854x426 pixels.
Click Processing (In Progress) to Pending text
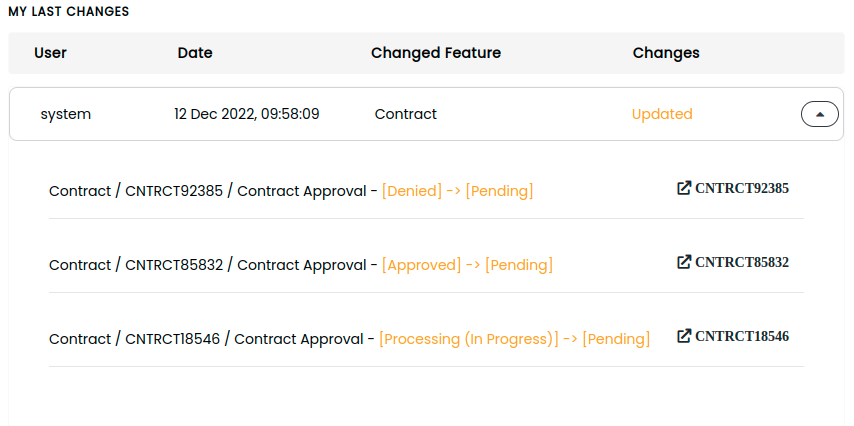515,339
